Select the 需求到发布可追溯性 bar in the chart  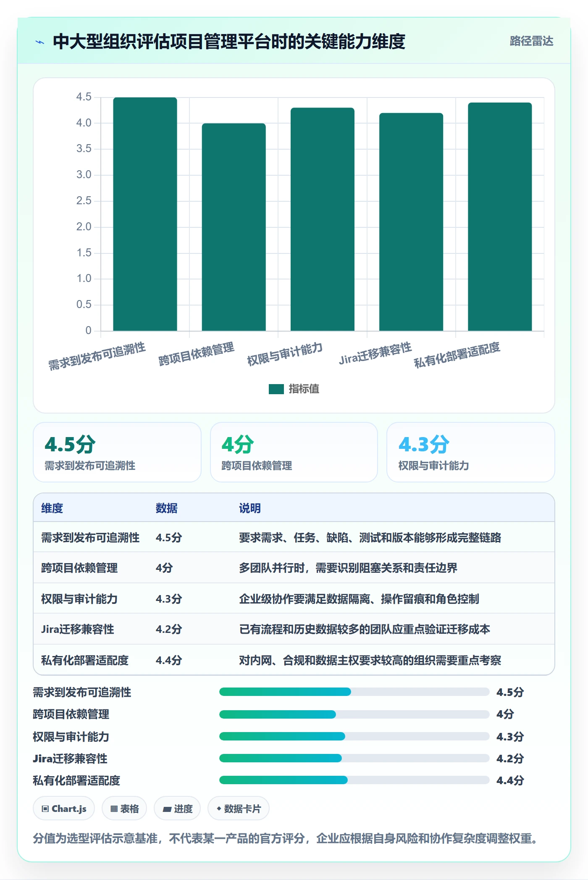(145, 214)
